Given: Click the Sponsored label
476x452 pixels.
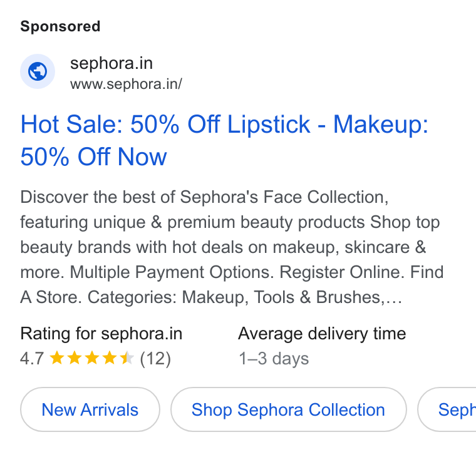Looking at the screenshot, I should pos(60,26).
